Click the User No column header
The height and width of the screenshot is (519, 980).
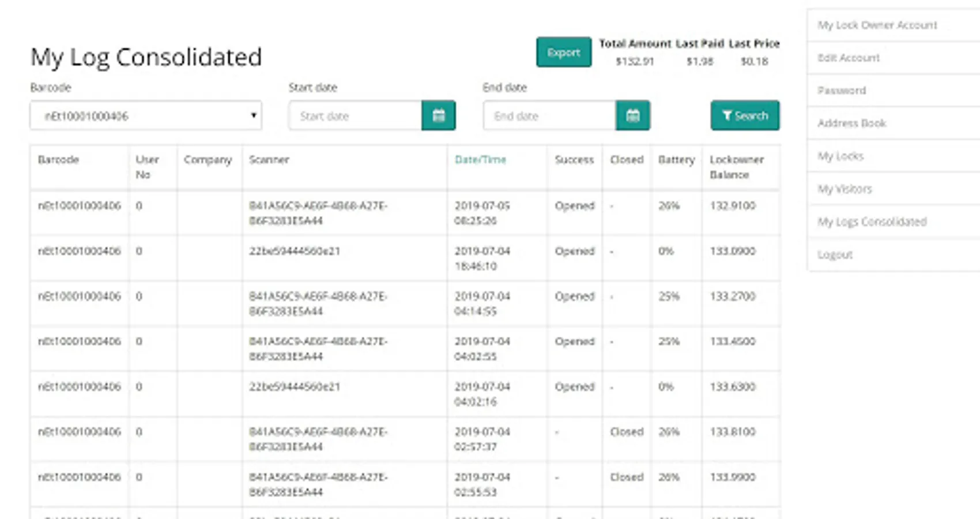[147, 167]
